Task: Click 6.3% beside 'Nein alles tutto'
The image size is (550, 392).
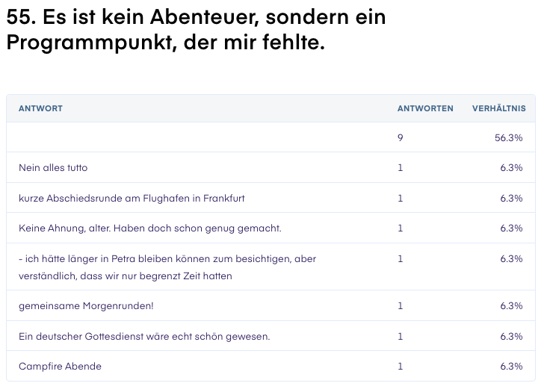Action: tap(511, 167)
